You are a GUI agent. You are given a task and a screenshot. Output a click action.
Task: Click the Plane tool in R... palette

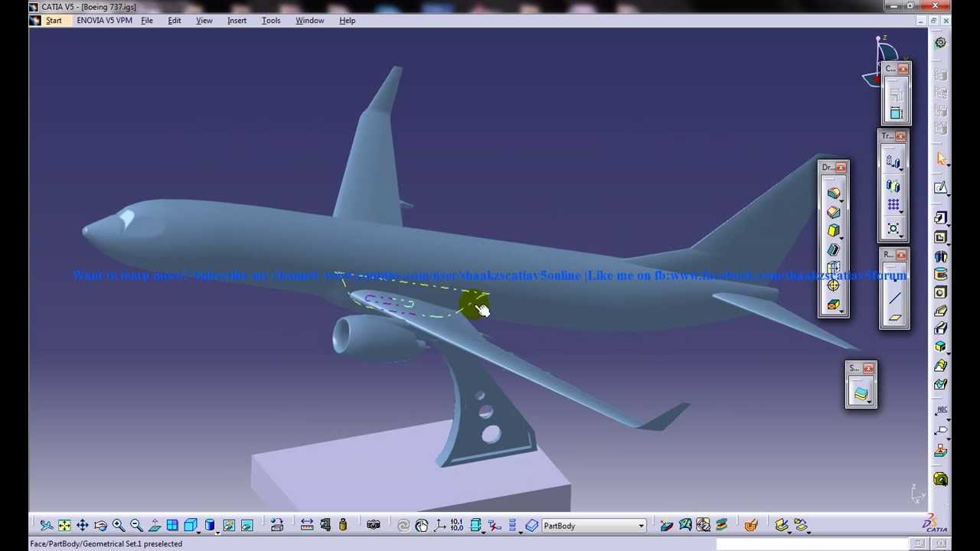coord(894,317)
